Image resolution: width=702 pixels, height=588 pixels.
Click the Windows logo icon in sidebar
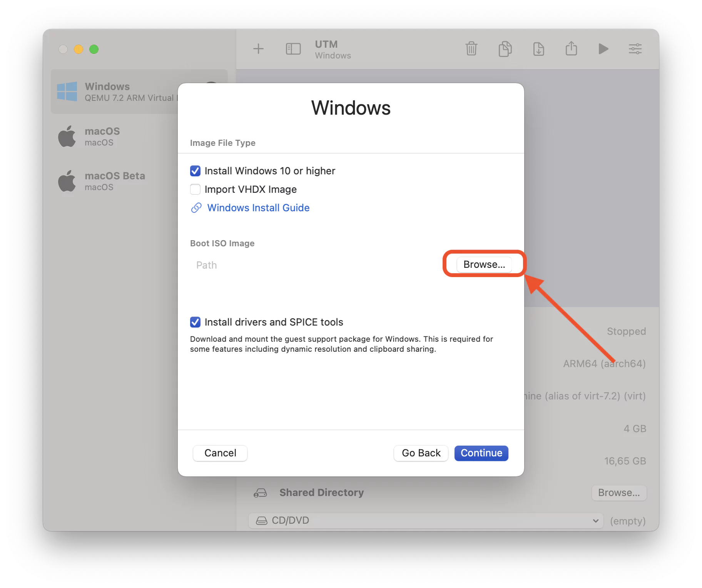pos(67,92)
